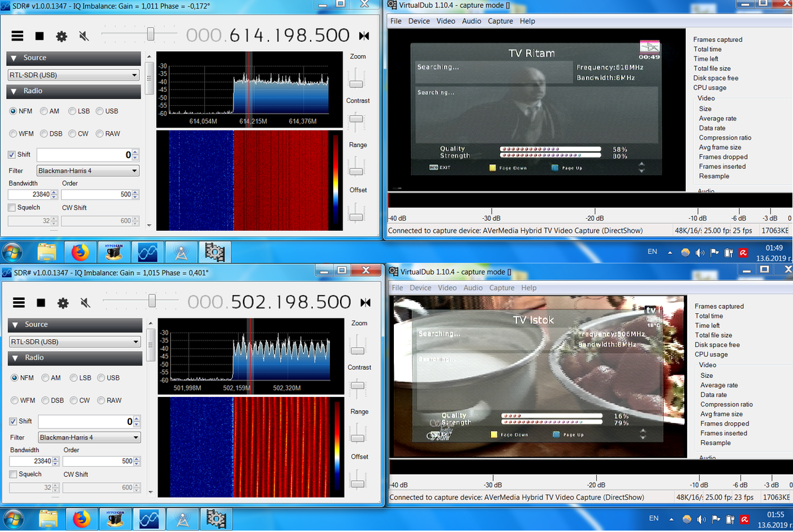793x532 pixels.
Task: Open the Audio menu in the TV Istok VirtualDub window
Action: tap(473, 288)
